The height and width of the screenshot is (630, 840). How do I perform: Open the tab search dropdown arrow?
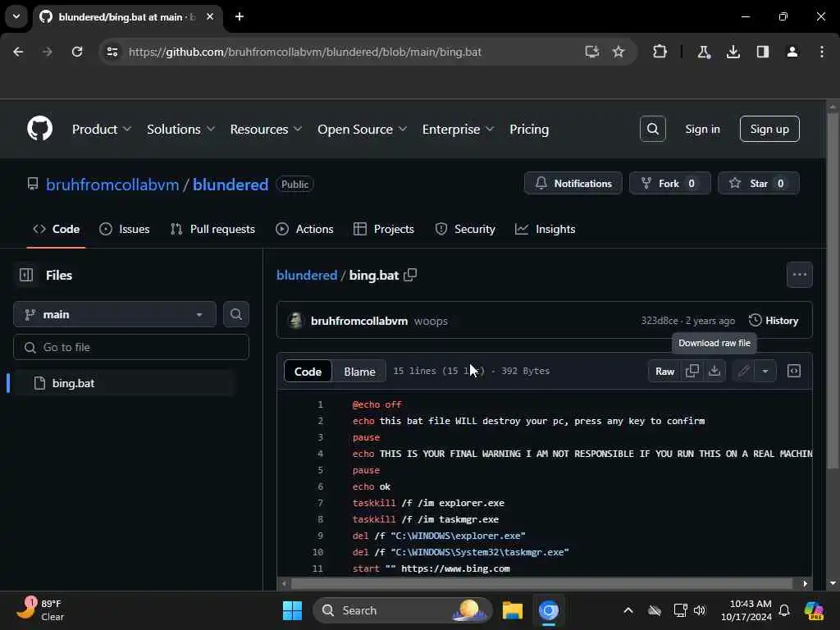click(16, 16)
